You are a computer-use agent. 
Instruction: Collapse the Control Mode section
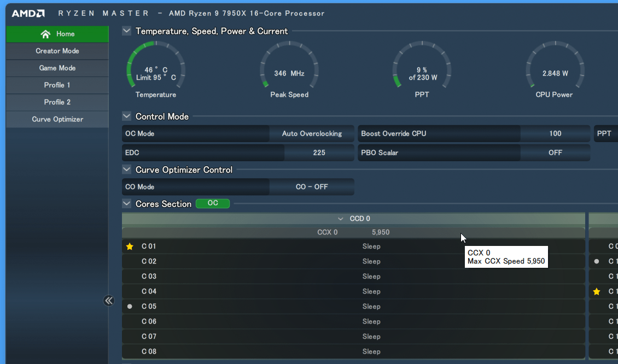[126, 116]
